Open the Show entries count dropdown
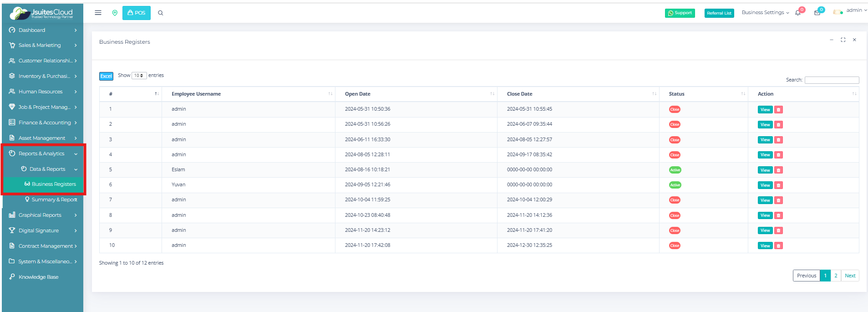This screenshot has width=868, height=312. click(x=139, y=76)
